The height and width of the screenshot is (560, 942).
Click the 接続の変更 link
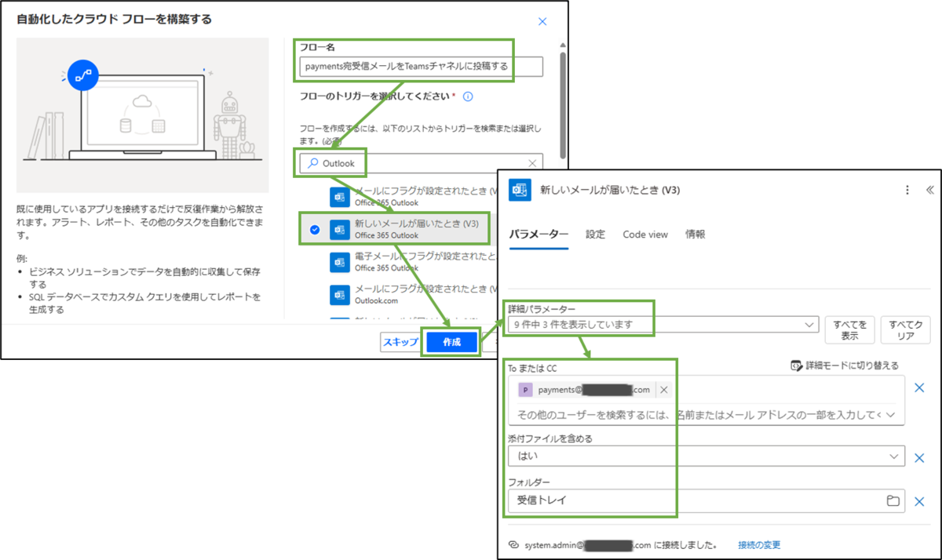(759, 544)
